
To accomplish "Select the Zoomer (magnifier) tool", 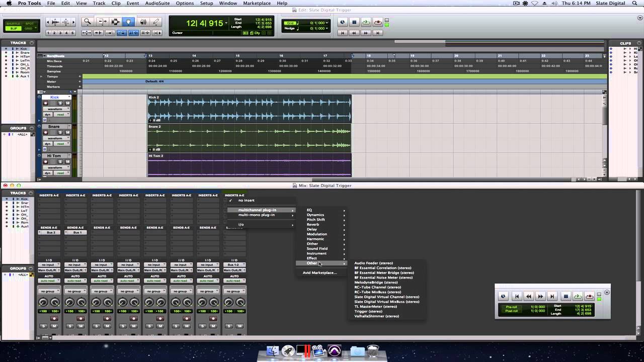I will (88, 22).
